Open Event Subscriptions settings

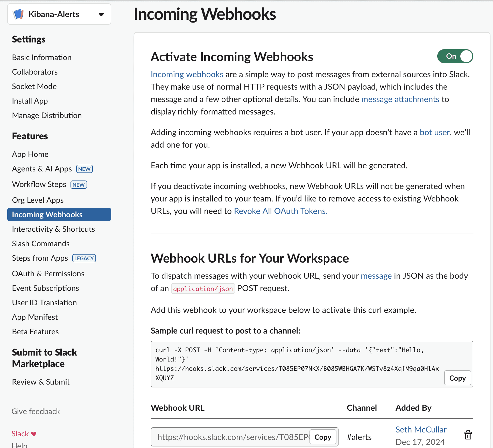(x=46, y=288)
